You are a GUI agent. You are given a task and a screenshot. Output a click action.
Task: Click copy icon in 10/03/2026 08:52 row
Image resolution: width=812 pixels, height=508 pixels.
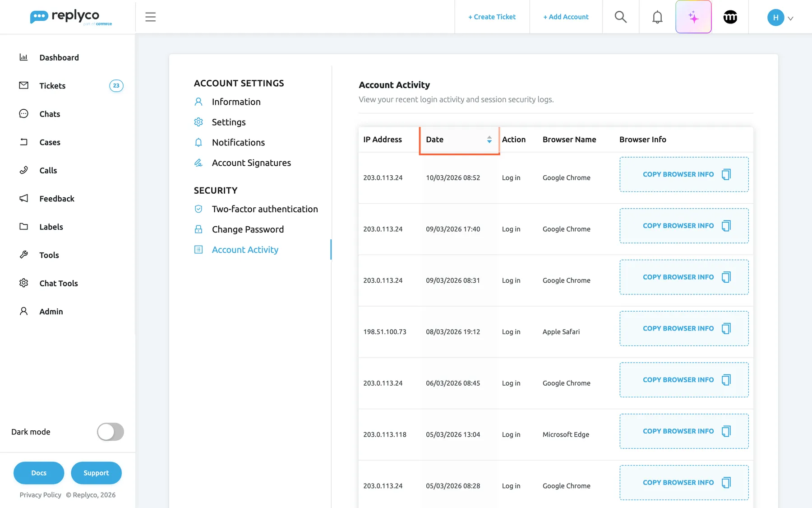(726, 174)
